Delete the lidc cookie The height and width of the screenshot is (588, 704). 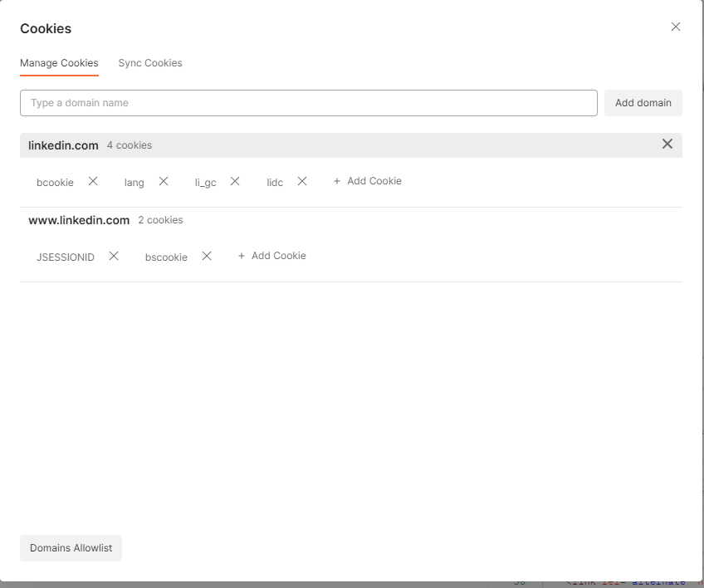pos(302,181)
